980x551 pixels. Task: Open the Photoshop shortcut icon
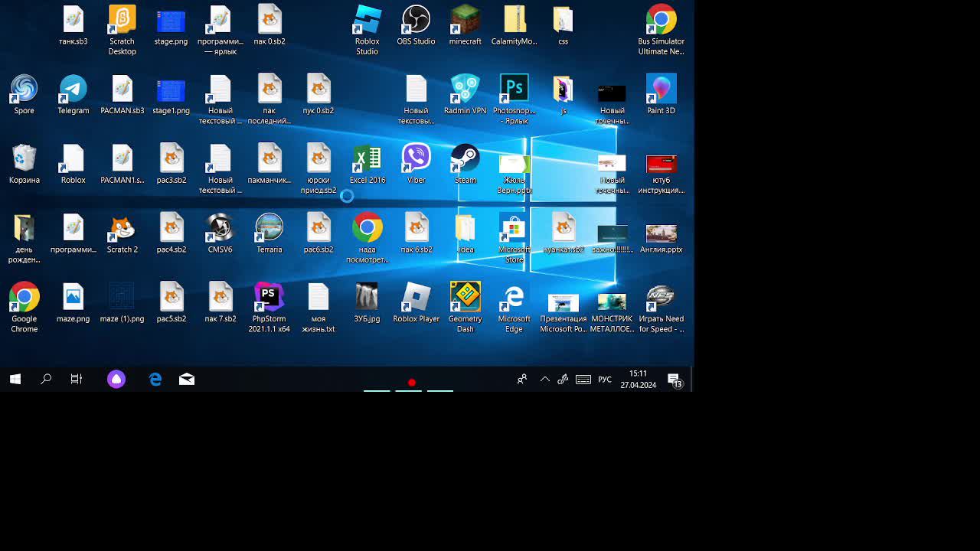(x=514, y=99)
